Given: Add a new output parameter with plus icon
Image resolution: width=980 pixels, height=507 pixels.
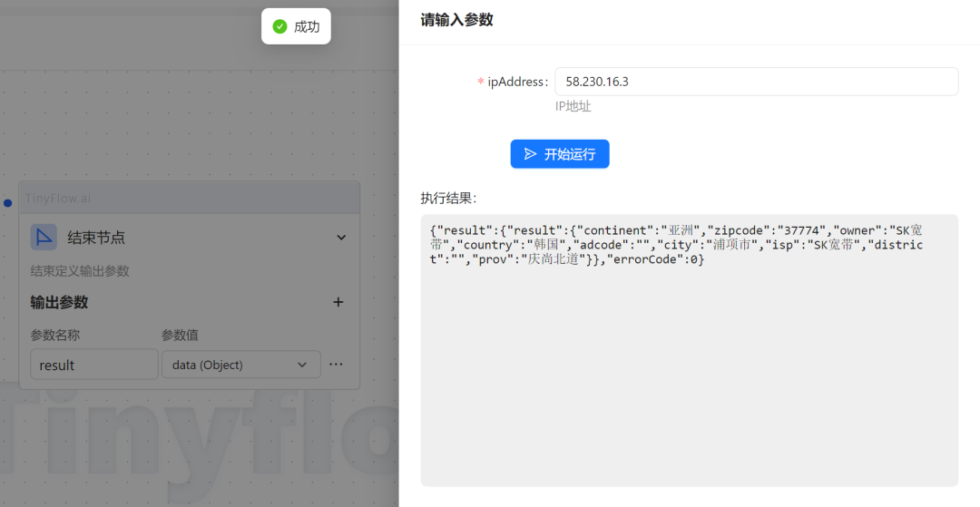Looking at the screenshot, I should pyautogui.click(x=338, y=302).
